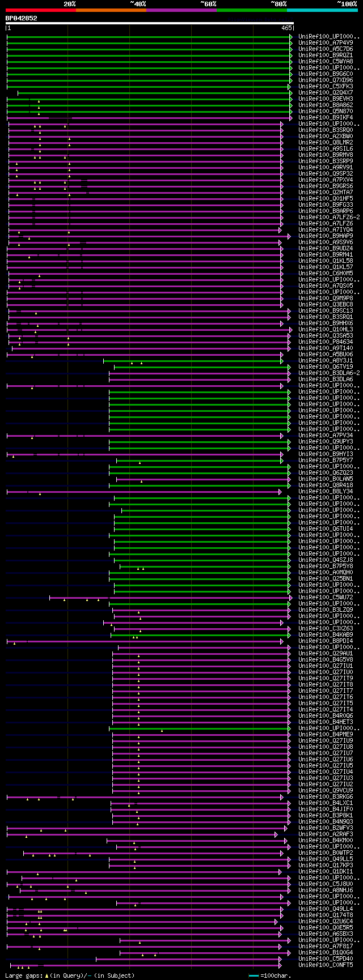Screen dimensions: 363x980
Task: Select hit label UniRef100_Q5N870
Action: pos(326,111)
